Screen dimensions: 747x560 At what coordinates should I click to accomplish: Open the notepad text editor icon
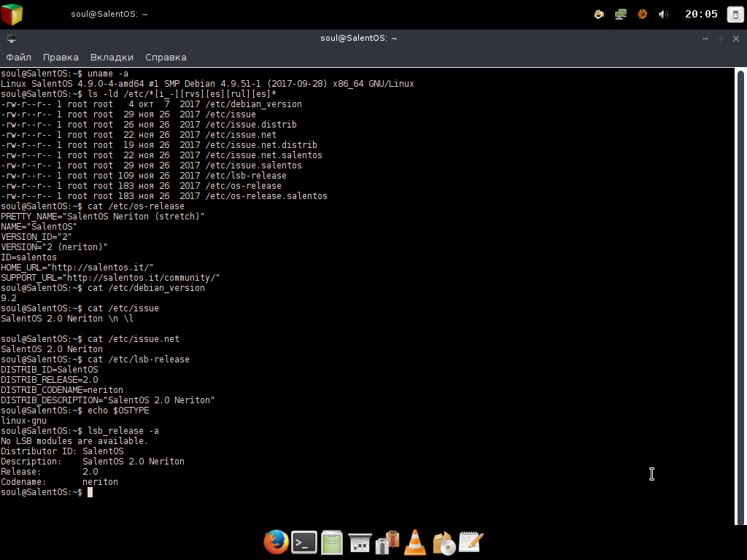click(x=471, y=542)
